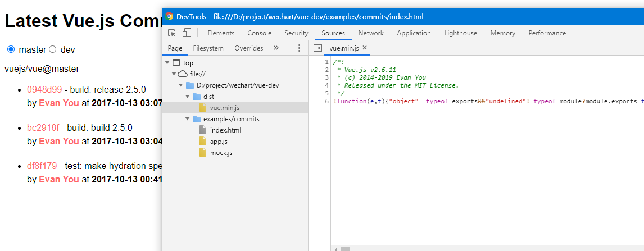644x251 pixels.
Task: Click the horizontal scrollbar thumb in editor
Action: point(346,249)
